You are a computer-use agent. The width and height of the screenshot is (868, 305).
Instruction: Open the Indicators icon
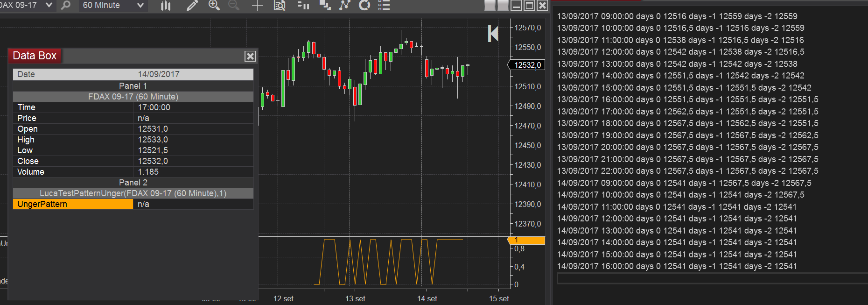[x=344, y=5]
